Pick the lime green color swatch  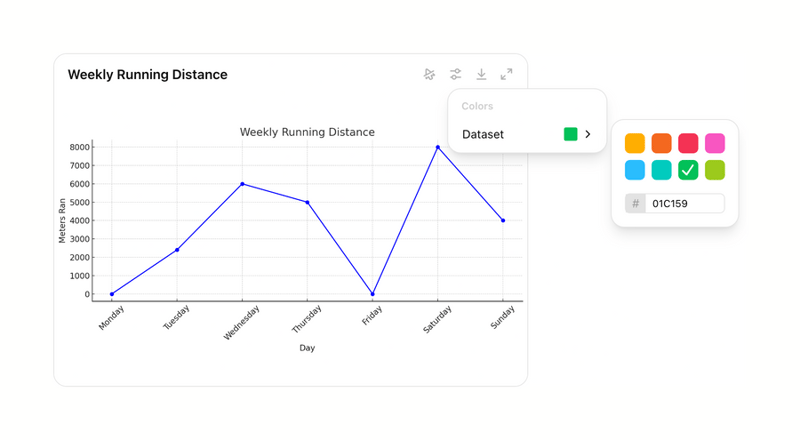point(714,170)
